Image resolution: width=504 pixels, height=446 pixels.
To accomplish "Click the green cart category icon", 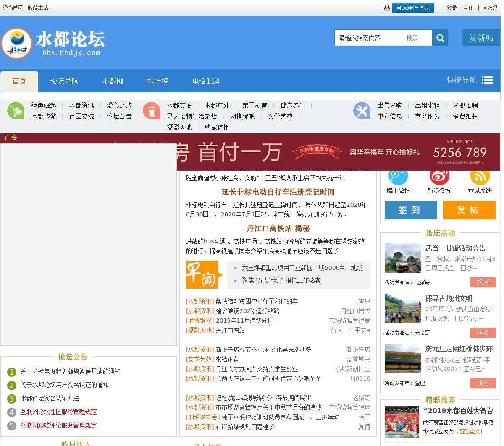I will 16,111.
